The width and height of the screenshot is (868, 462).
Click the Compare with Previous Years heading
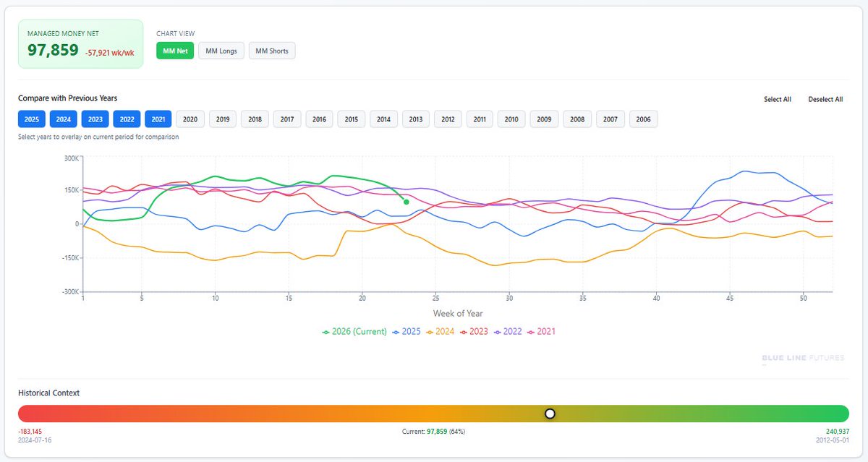coord(67,98)
